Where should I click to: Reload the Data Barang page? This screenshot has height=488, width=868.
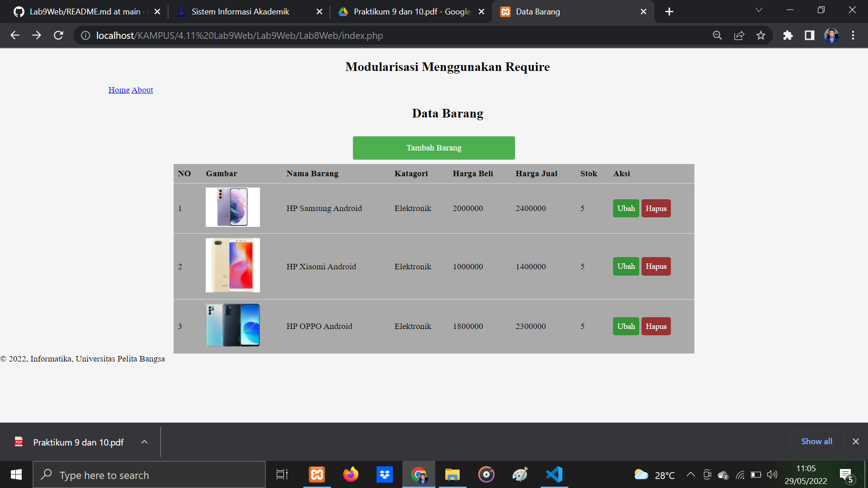click(x=58, y=35)
